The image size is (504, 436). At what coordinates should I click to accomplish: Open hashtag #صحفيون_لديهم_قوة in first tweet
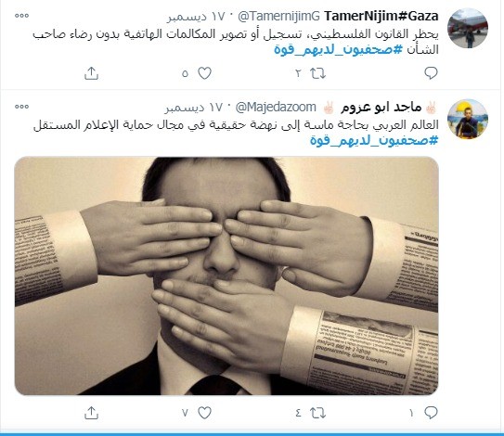point(338,50)
